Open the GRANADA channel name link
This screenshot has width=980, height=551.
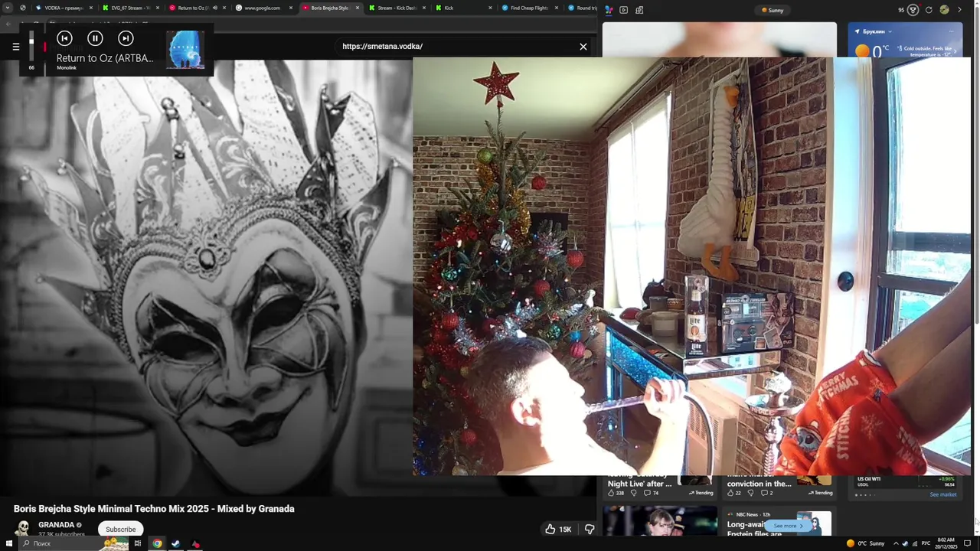(56, 525)
